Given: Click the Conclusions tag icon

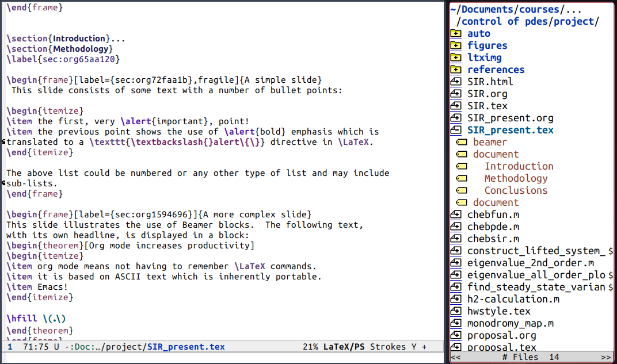Looking at the screenshot, I should coord(461,191).
